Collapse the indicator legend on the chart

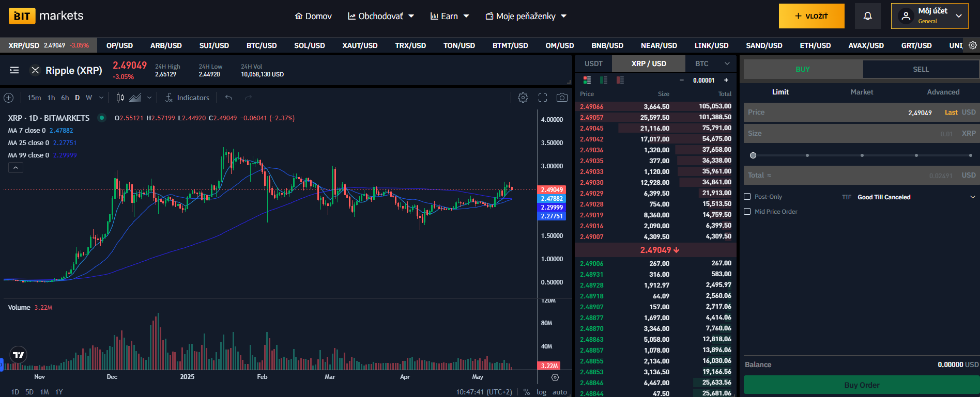[x=16, y=168]
